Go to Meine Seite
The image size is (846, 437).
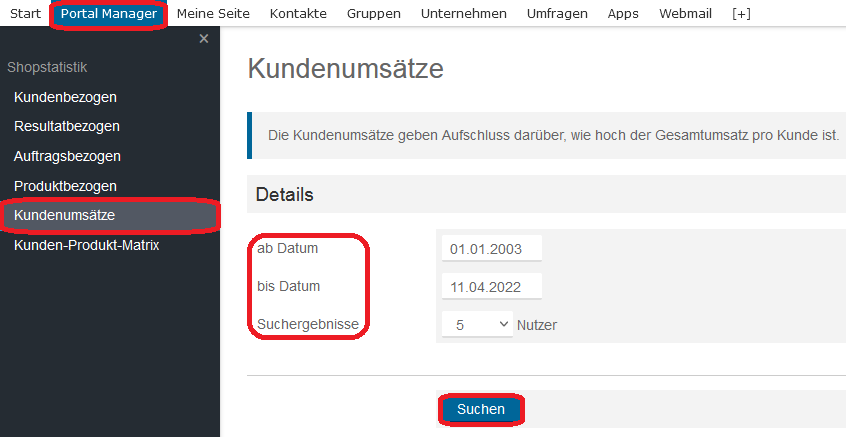pos(213,13)
